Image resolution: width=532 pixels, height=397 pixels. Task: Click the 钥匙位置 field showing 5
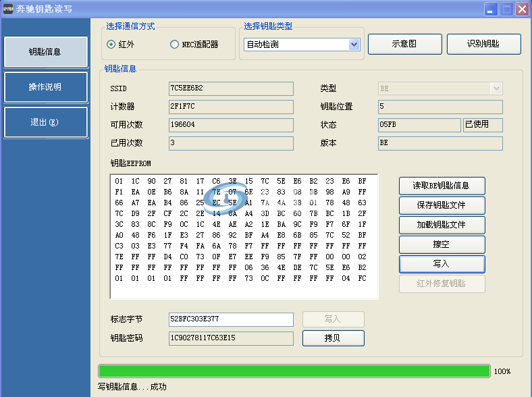440,107
